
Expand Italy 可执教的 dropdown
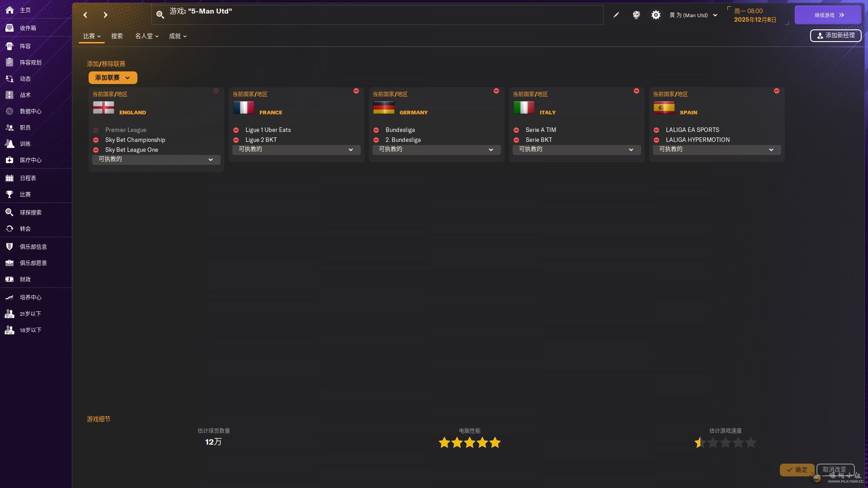coord(577,150)
